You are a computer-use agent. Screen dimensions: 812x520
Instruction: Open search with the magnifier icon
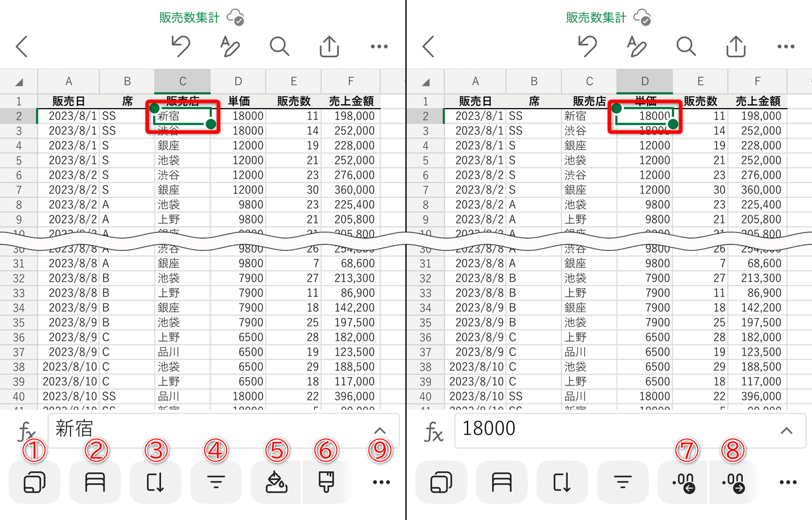279,46
